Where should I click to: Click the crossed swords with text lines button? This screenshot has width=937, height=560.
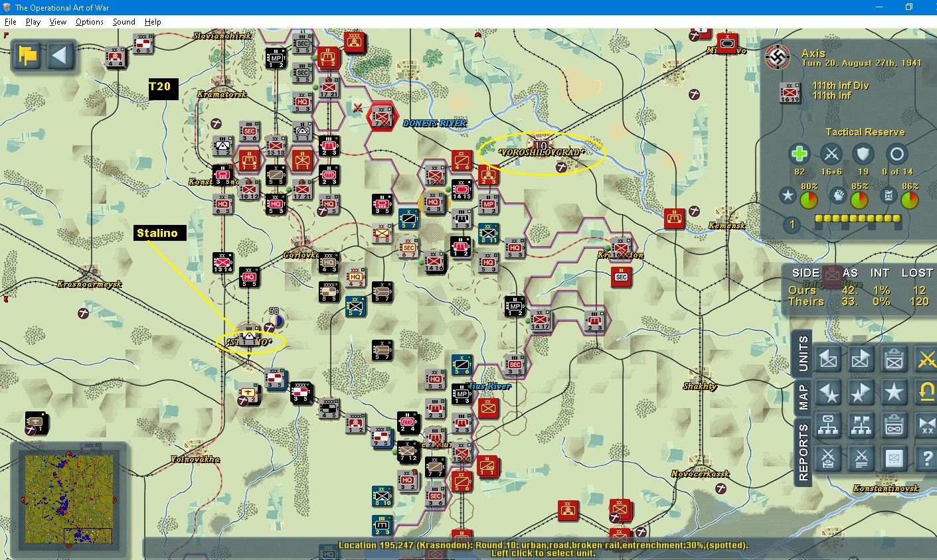[861, 458]
